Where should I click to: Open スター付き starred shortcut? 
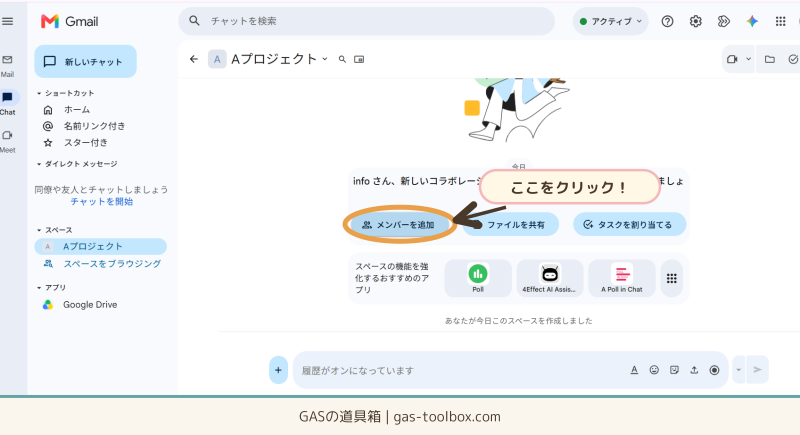(x=86, y=143)
